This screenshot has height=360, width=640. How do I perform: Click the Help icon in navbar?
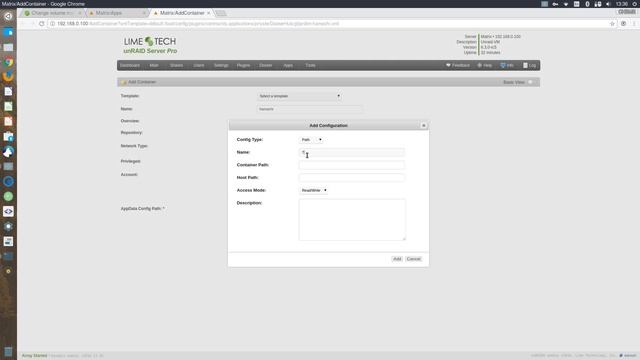point(480,65)
